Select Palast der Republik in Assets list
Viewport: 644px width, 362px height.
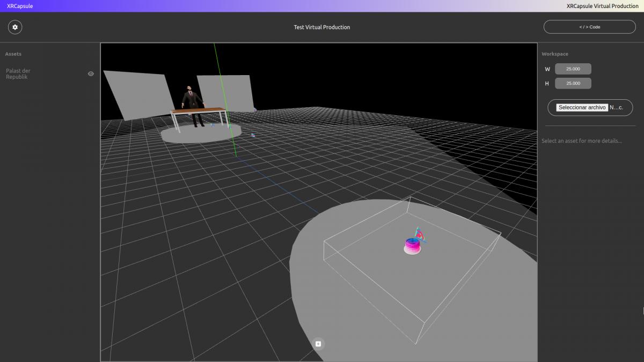[18, 74]
